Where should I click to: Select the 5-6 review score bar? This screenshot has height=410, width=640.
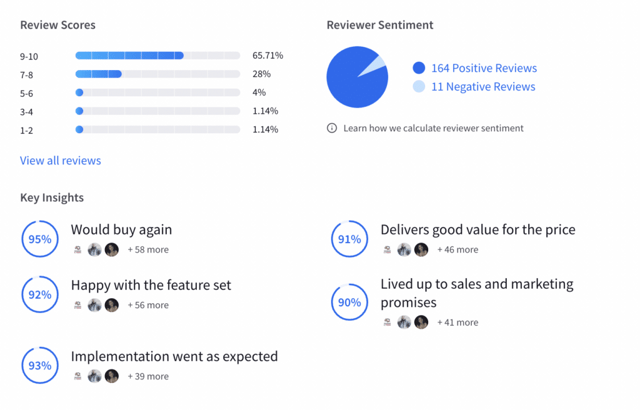tap(158, 93)
